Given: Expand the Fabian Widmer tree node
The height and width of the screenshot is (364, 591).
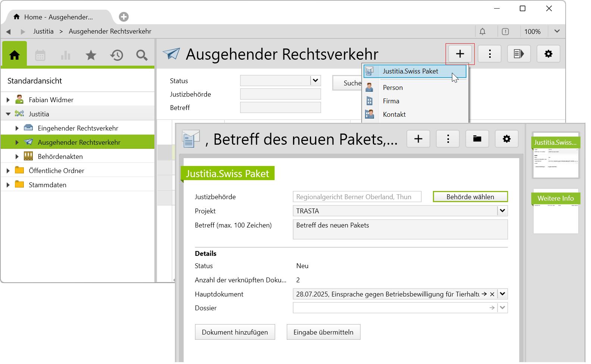Looking at the screenshot, I should pos(8,100).
